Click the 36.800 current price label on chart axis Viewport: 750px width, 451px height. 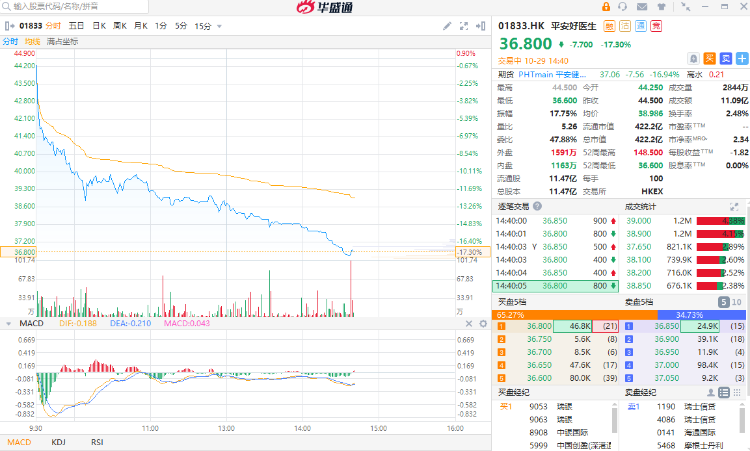18,252
